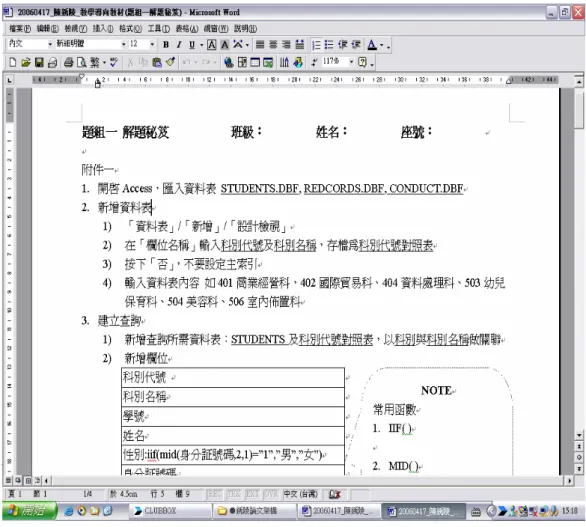
Task: Click the vertical scrollbar down arrow
Action: coord(579,435)
